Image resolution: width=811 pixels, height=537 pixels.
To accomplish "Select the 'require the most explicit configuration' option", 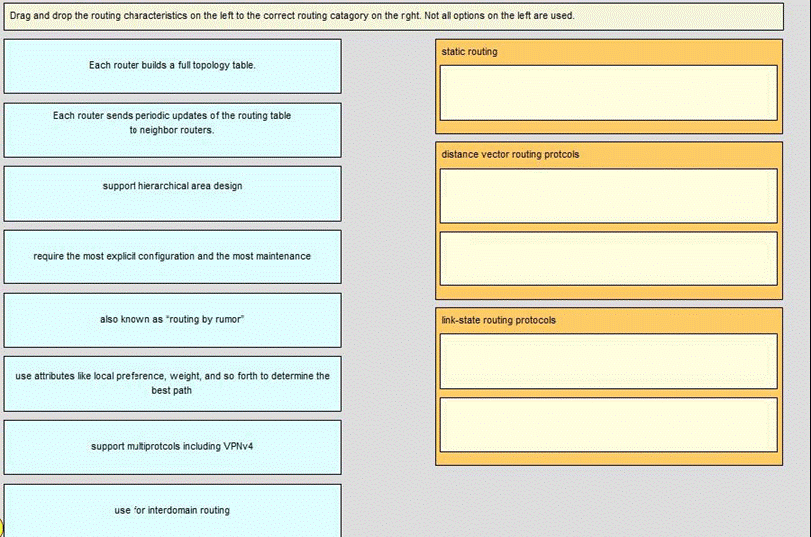I will [x=172, y=256].
